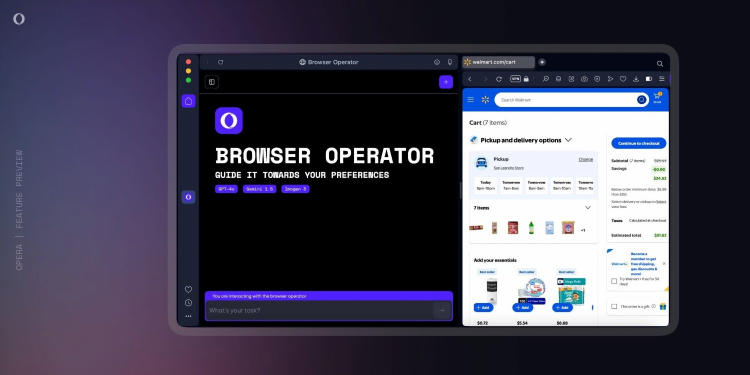Open the history clock icon in the sidebar
Image resolution: width=750 pixels, height=375 pixels.
(x=188, y=303)
